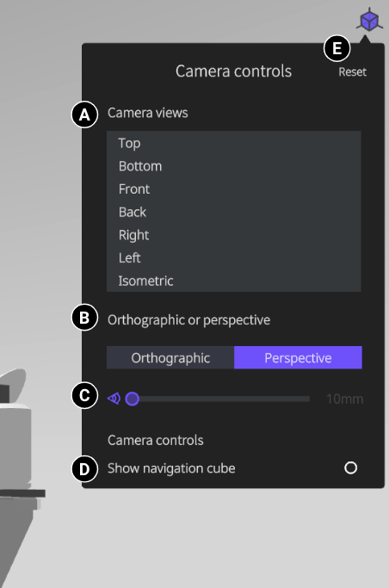
Task: Enable the Show navigation cube option
Action: tap(351, 468)
